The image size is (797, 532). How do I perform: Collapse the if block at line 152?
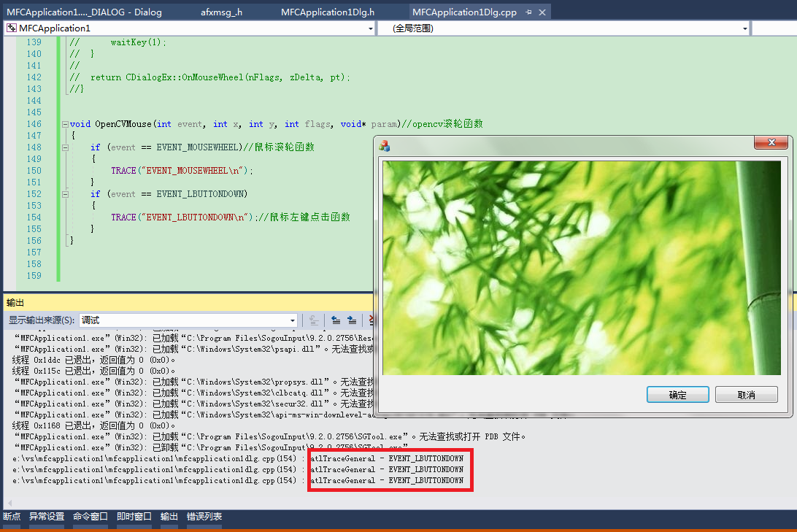[x=66, y=194]
